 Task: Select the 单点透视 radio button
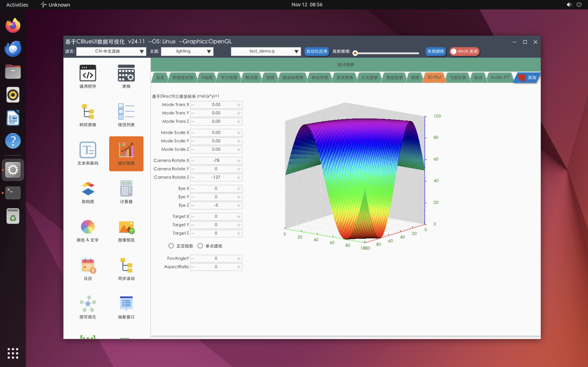tap(200, 246)
